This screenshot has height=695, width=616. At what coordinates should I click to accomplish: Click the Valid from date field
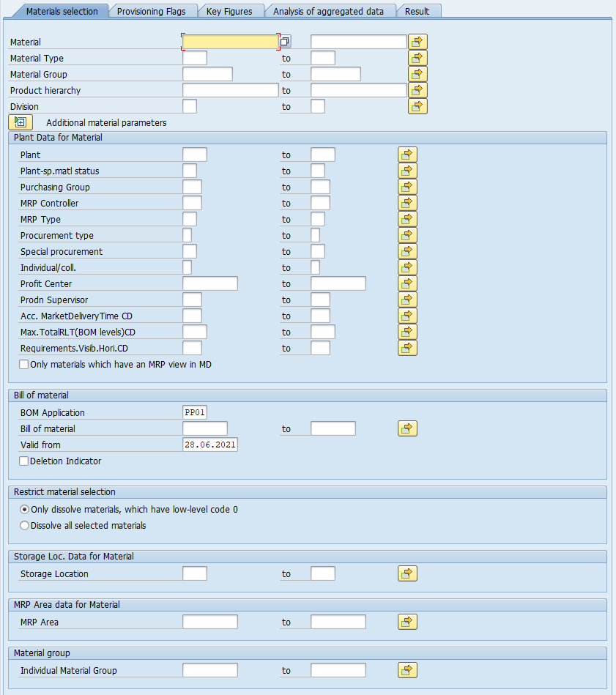point(210,445)
